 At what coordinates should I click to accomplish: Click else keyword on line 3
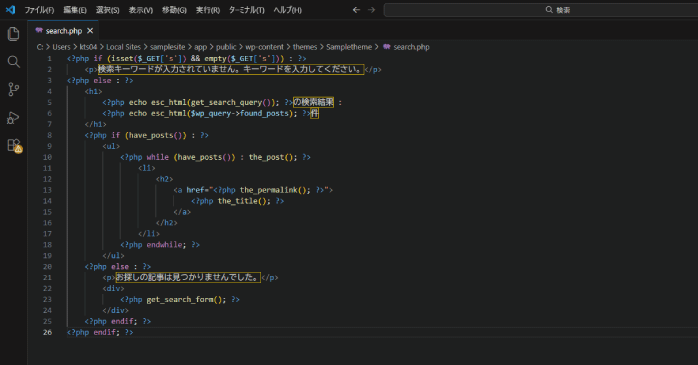102,81
